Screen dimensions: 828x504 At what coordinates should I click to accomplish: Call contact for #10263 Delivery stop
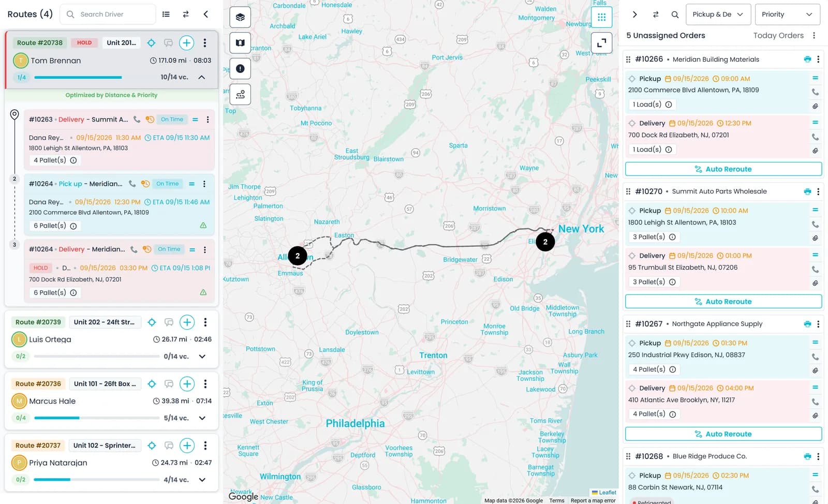[137, 120]
